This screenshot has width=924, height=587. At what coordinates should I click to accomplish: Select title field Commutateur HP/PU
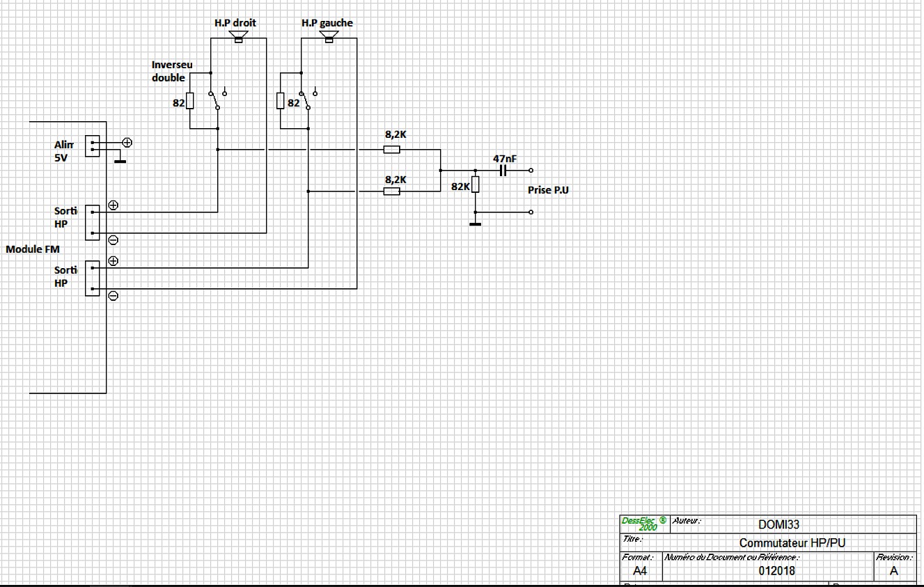(793, 543)
